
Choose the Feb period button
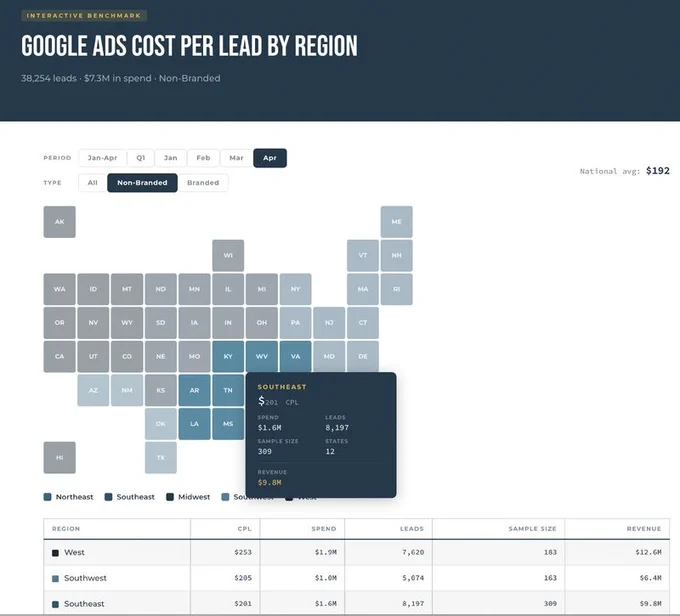[x=203, y=158]
